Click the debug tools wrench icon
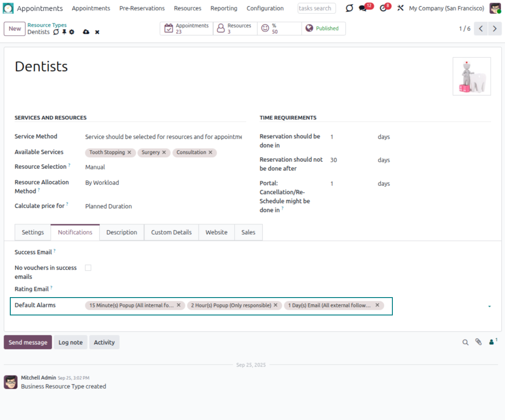This screenshot has width=505, height=420. coord(400,8)
